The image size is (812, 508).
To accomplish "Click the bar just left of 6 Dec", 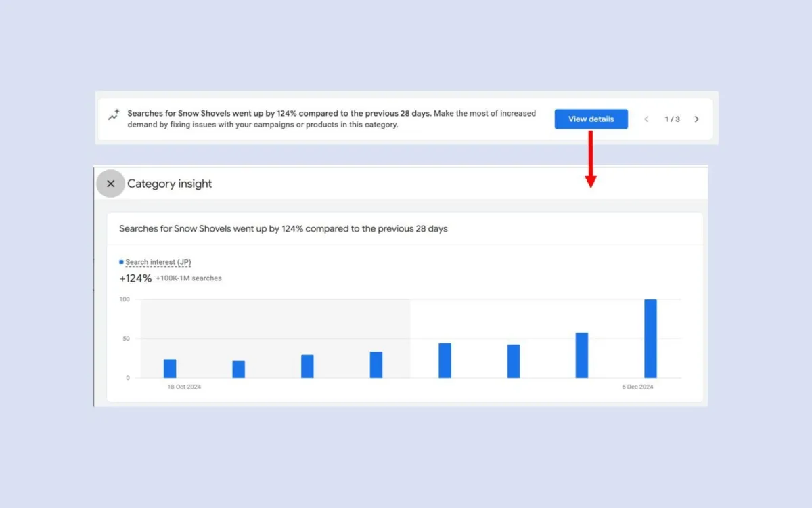I will 581,354.
